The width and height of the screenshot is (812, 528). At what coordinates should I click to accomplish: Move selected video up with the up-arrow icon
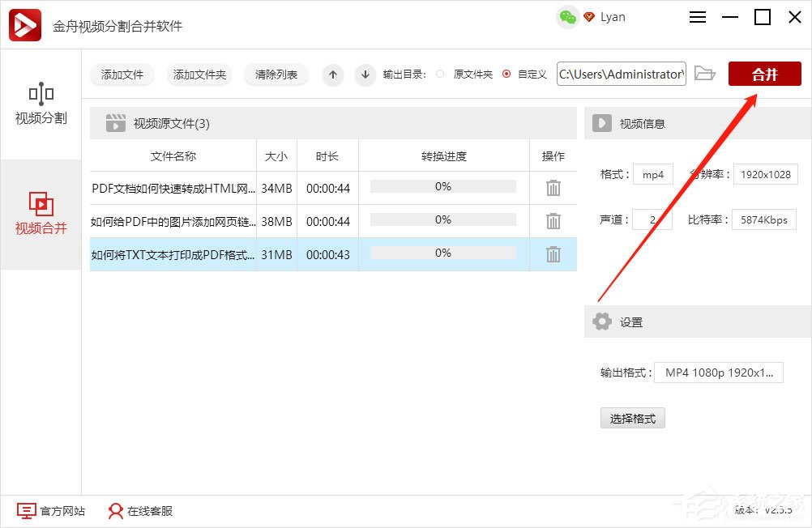click(332, 74)
